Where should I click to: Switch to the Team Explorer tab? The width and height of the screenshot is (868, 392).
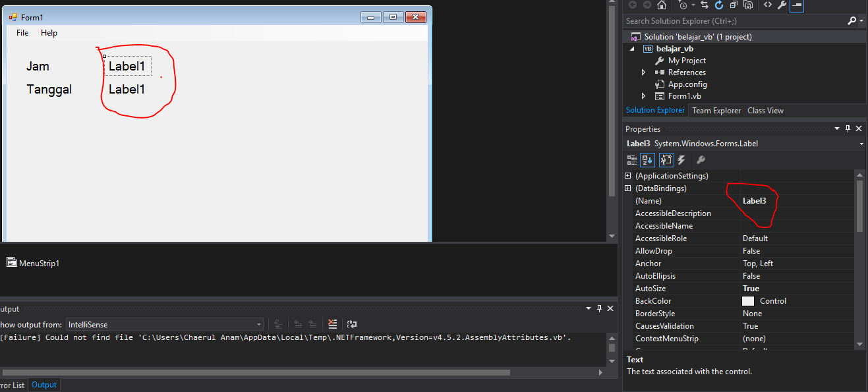click(x=716, y=111)
